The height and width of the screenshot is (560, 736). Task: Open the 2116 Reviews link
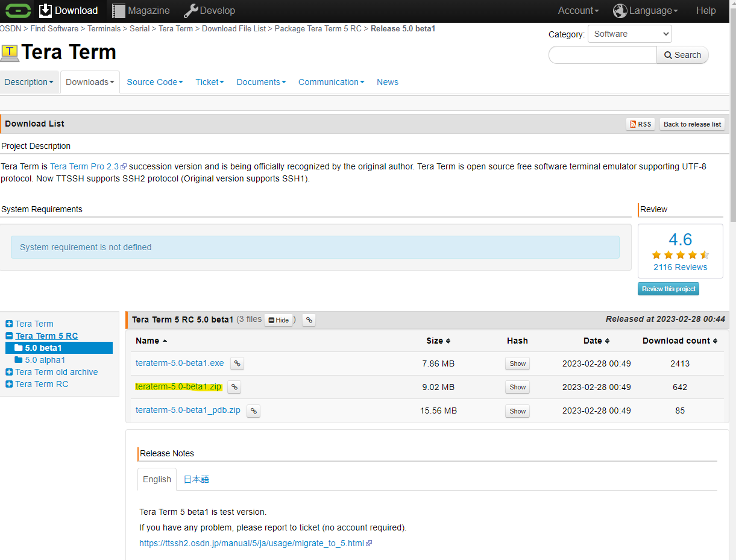(680, 267)
